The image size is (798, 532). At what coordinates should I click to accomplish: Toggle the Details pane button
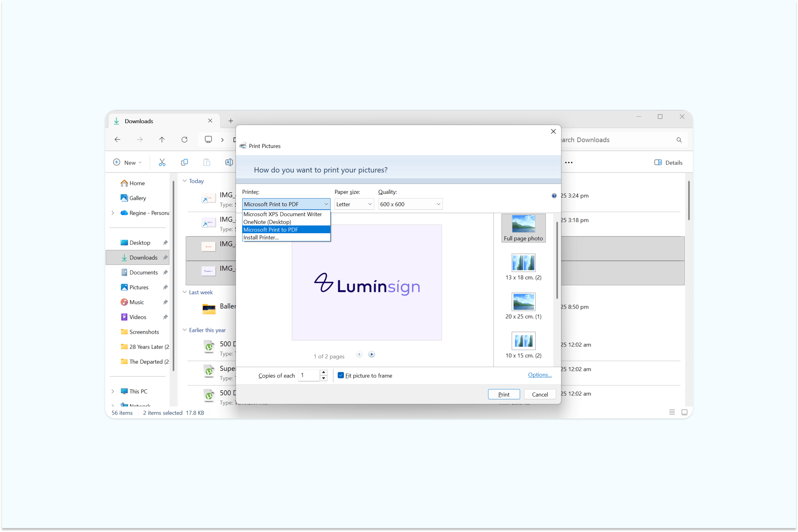(668, 163)
